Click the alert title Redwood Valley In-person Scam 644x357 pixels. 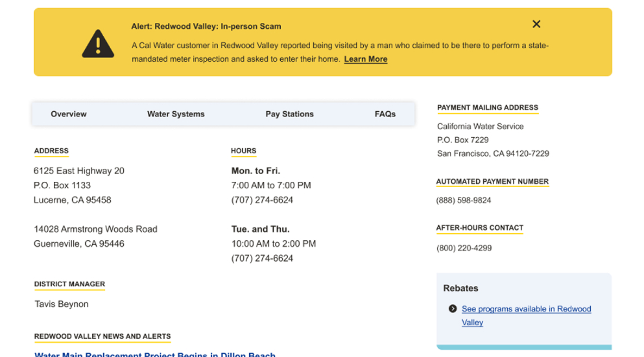pyautogui.click(x=206, y=26)
